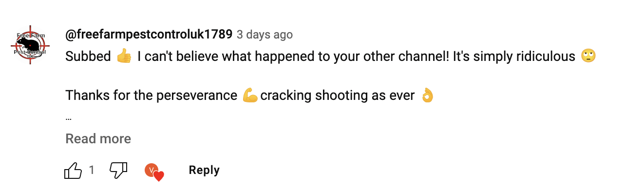Click the eye-rolling face emoji

588,57
